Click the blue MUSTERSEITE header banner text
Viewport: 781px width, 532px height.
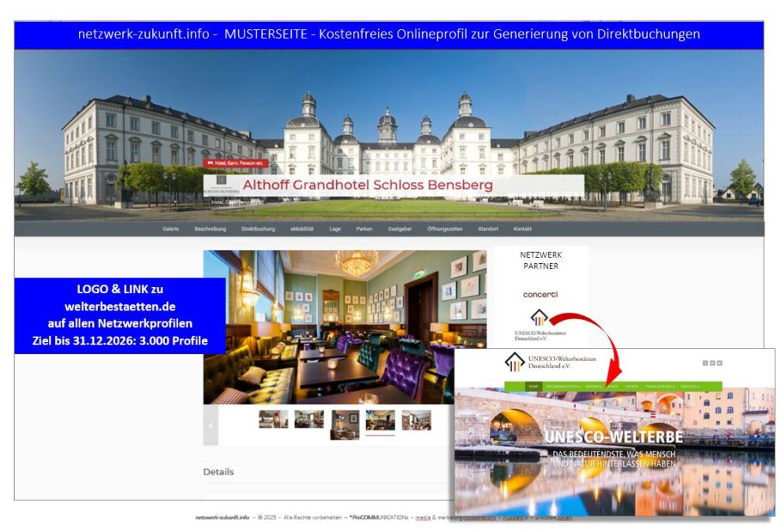pyautogui.click(x=388, y=35)
